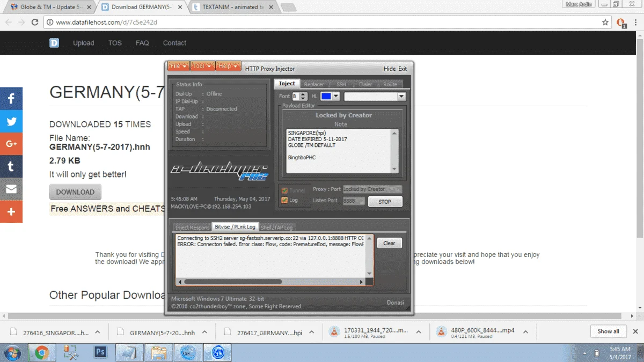Viewport: 644px width, 362px height.
Task: Switch to the Inject tab
Action: tap(287, 84)
